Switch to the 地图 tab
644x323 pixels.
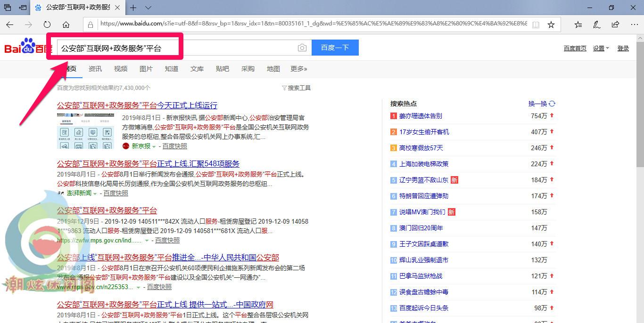[273, 69]
